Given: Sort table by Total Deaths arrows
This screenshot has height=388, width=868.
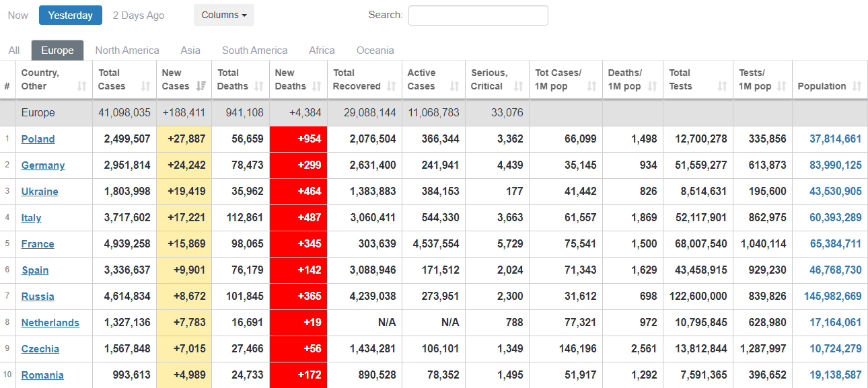Looking at the screenshot, I should (258, 87).
